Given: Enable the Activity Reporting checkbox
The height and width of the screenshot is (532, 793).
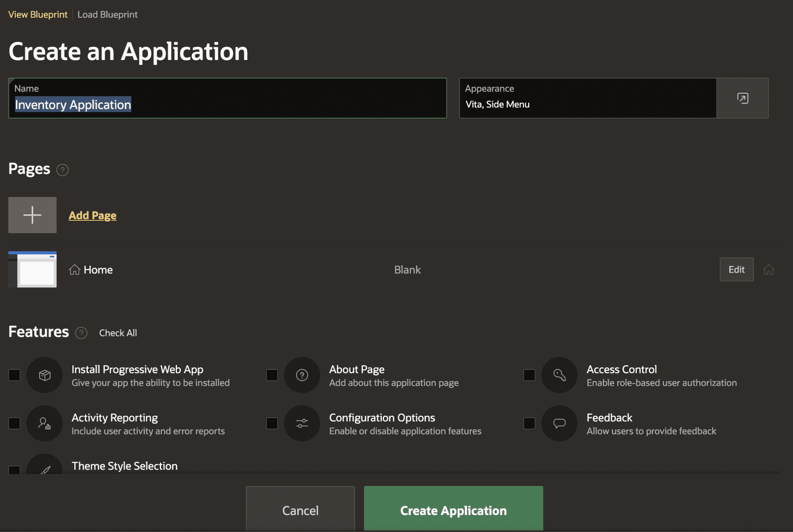Looking at the screenshot, I should 14,423.
